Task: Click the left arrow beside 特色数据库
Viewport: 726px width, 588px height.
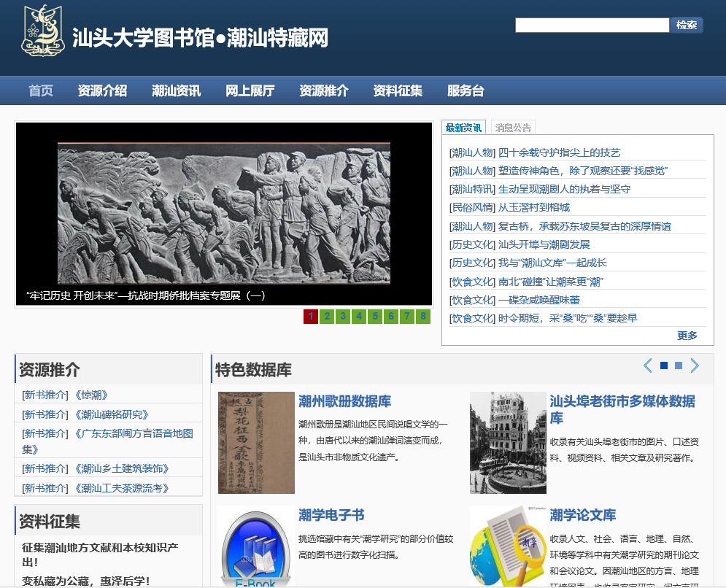Action: (x=647, y=365)
